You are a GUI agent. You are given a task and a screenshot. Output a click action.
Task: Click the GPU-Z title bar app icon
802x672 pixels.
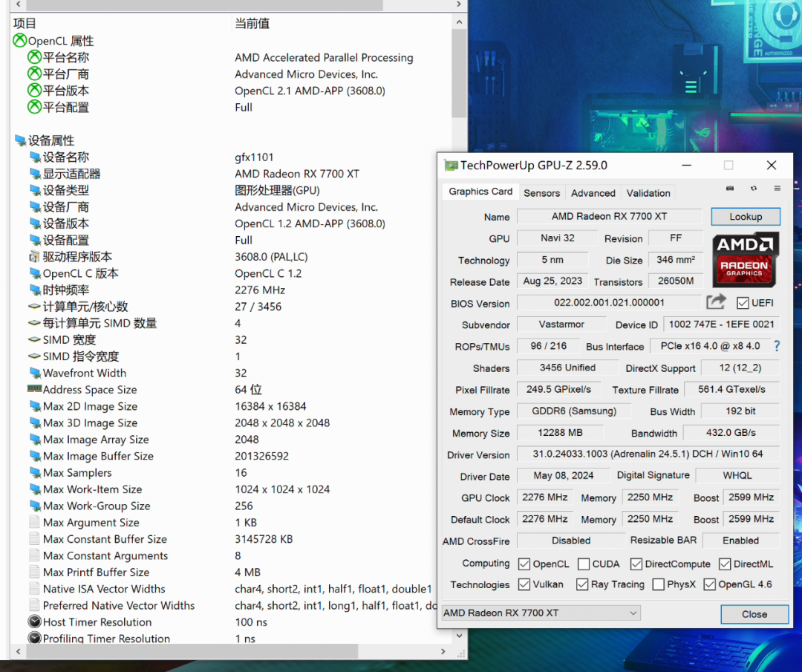[x=451, y=165]
